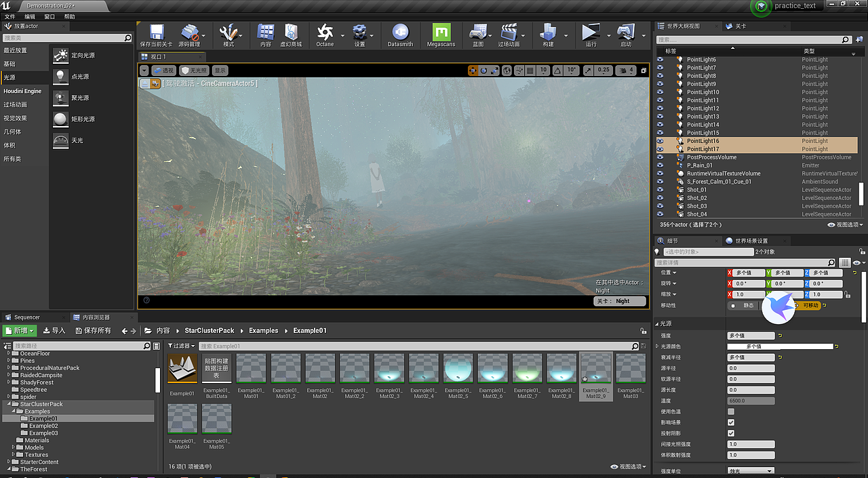Toggle 影响场景 checkbox
Viewport: 868px width, 478px height.
coord(731,422)
